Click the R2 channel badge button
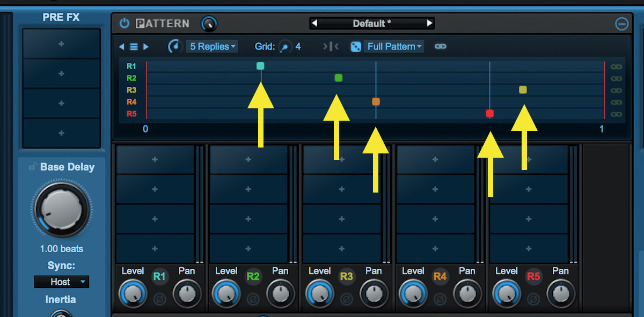Image resolution: width=644 pixels, height=317 pixels. (253, 277)
